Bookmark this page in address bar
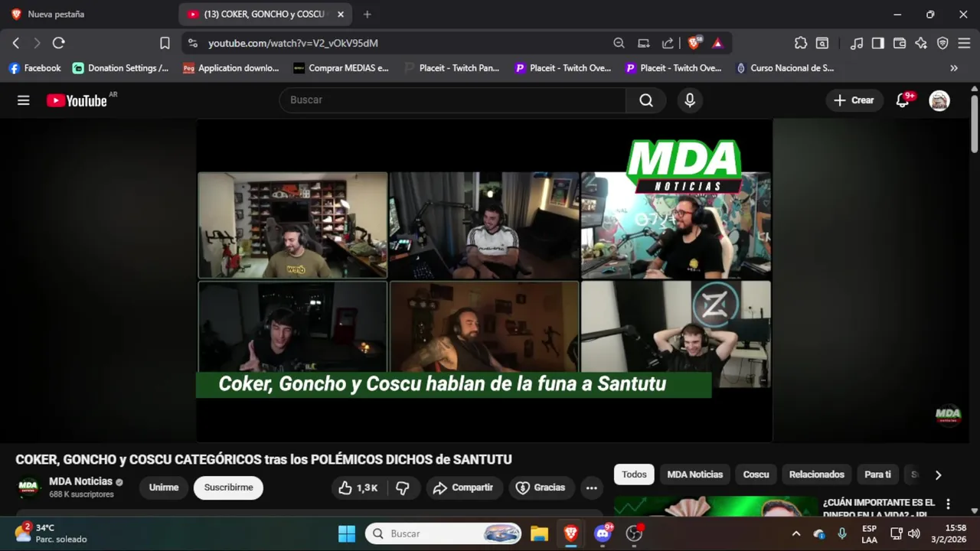 (x=165, y=44)
